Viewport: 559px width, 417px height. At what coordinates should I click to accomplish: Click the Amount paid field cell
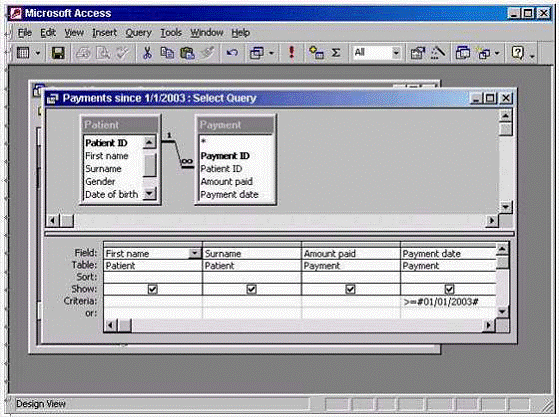pyautogui.click(x=350, y=253)
